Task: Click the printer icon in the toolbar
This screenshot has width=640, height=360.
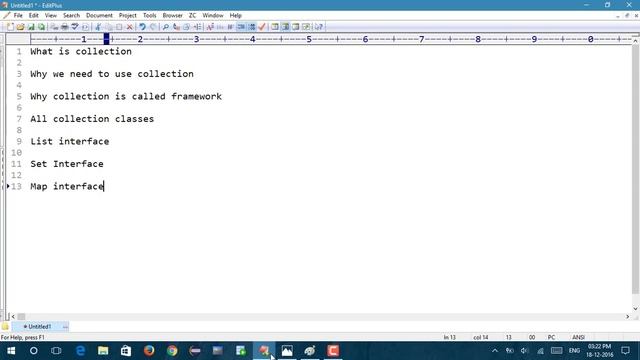Action: (x=64, y=27)
